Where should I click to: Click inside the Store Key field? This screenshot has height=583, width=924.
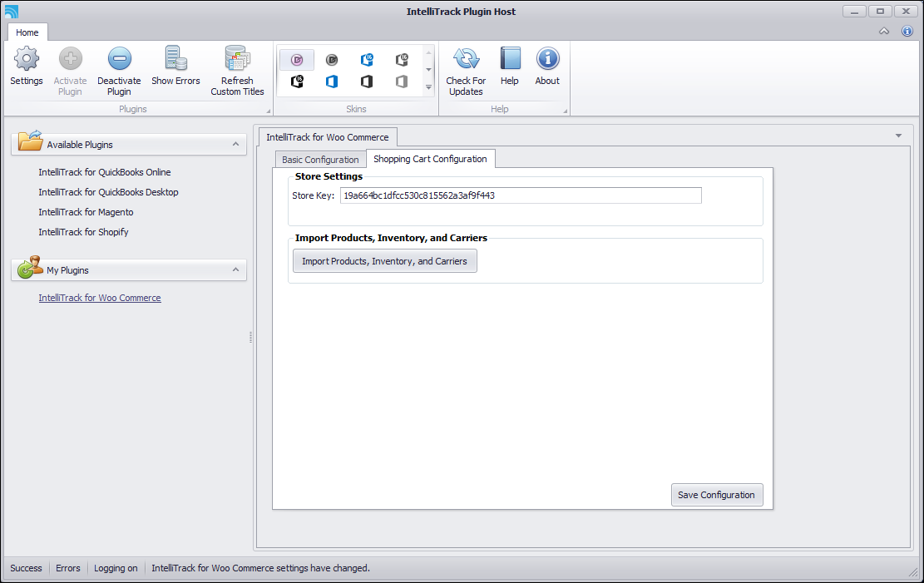(521, 195)
